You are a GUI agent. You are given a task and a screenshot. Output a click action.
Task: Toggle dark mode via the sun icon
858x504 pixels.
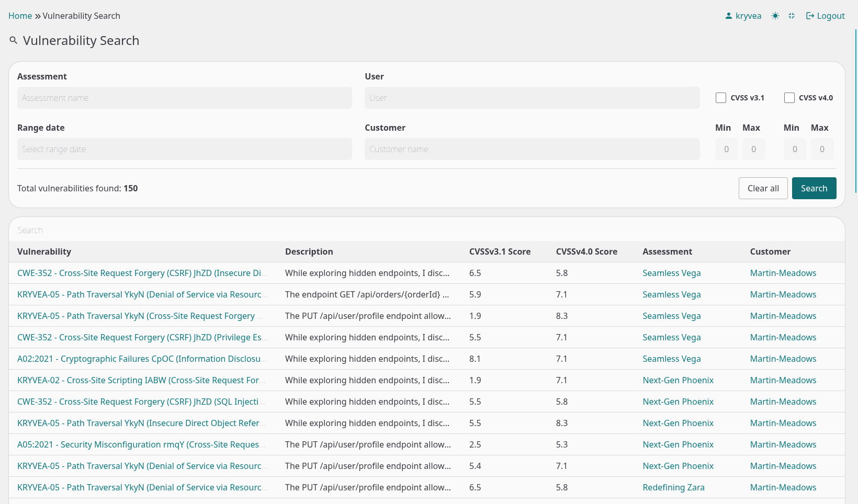(x=775, y=16)
